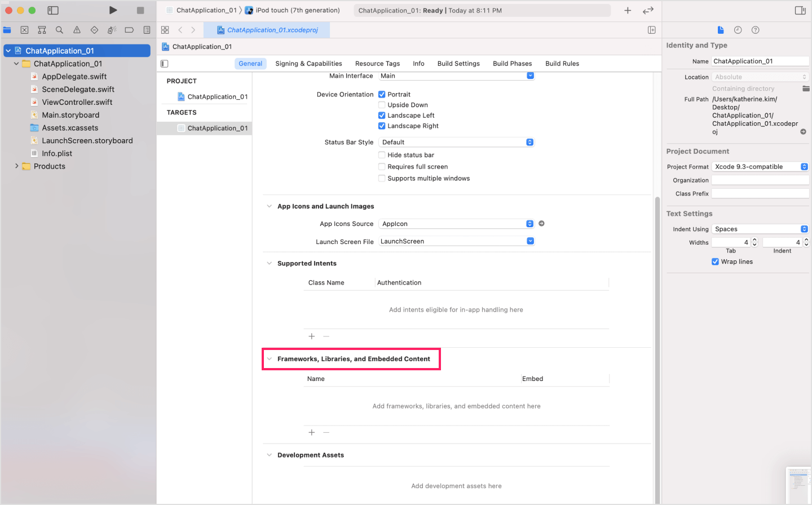Image resolution: width=812 pixels, height=505 pixels.
Task: Run the ChatApplication_01 project
Action: point(113,10)
